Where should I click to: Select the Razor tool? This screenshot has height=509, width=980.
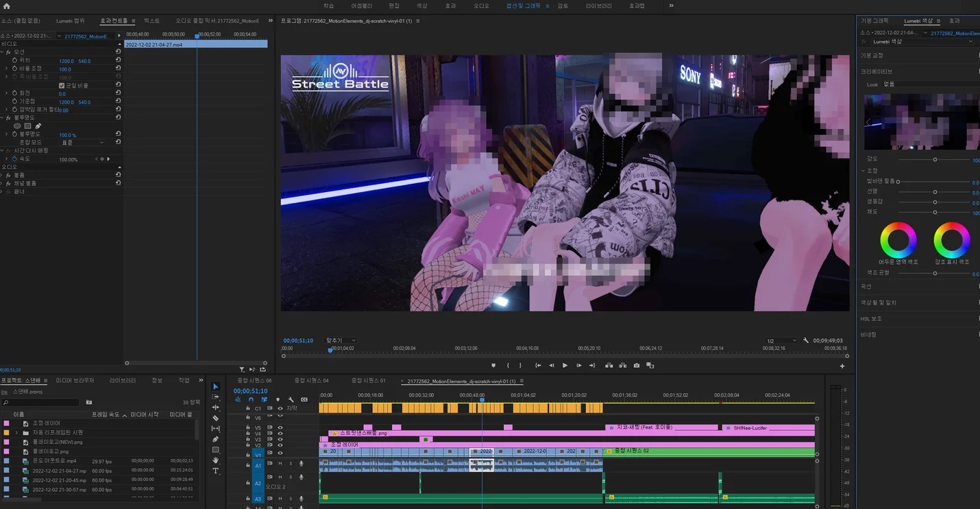pos(215,418)
